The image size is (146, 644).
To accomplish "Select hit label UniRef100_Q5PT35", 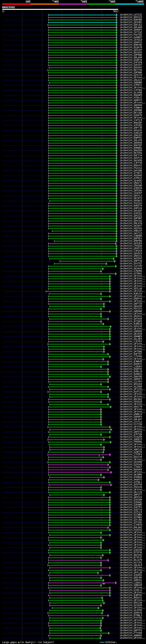I will [131, 128].
